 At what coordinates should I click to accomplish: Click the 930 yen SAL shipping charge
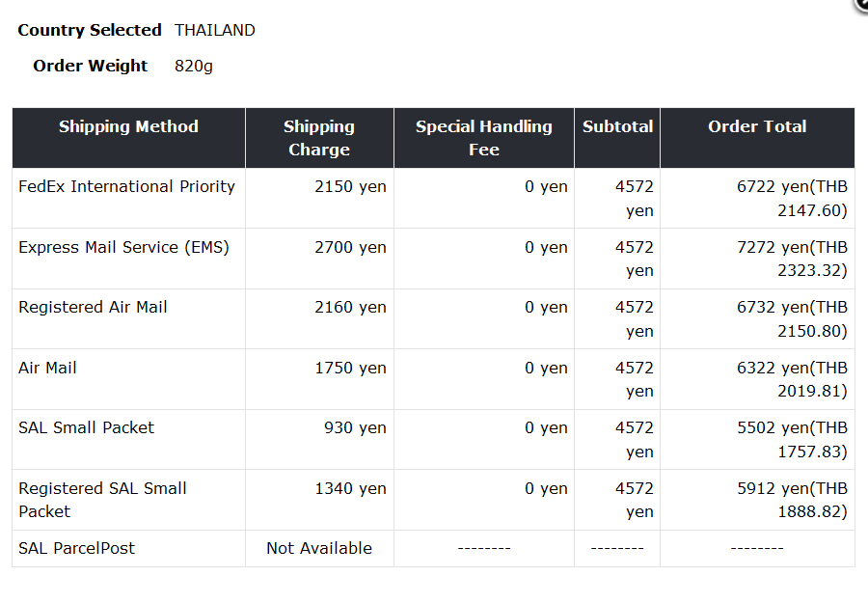pos(355,428)
